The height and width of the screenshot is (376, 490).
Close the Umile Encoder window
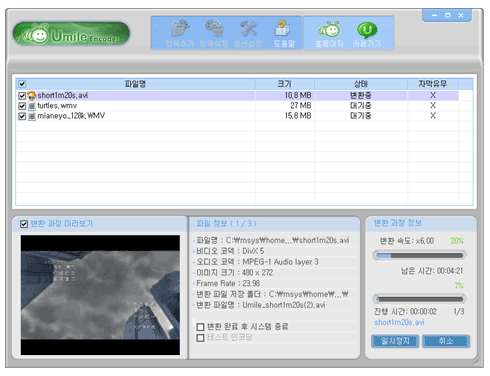(x=461, y=15)
